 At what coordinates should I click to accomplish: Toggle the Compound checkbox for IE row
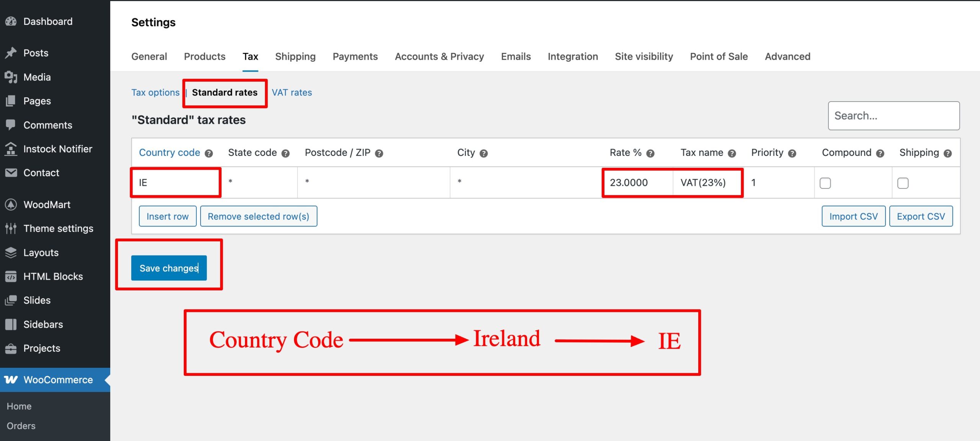[825, 183]
